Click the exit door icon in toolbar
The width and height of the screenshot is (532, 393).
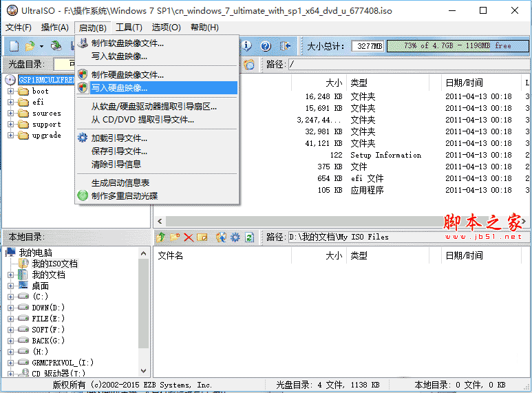tap(285, 46)
